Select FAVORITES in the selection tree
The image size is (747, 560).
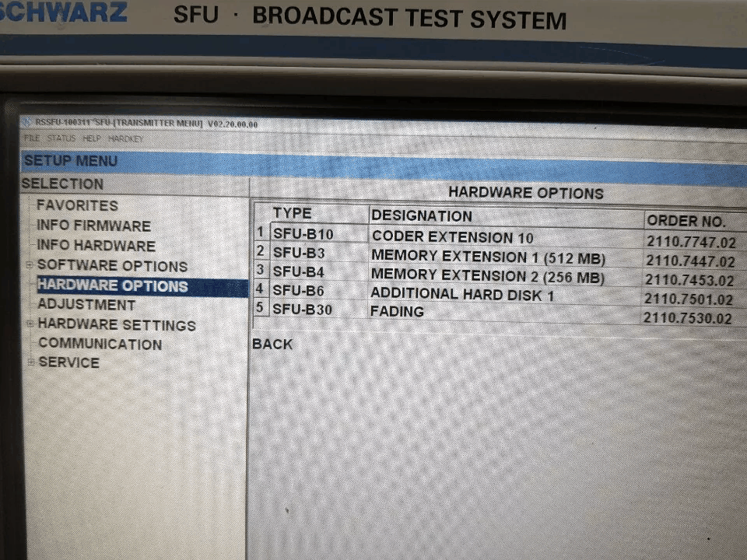[77, 205]
